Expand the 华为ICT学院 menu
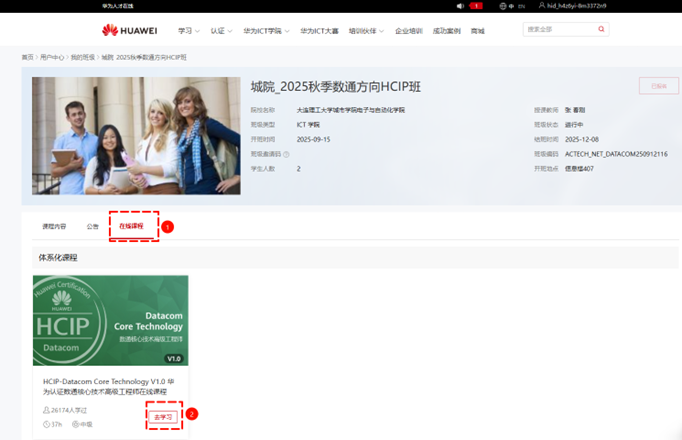This screenshot has height=440, width=682. [x=266, y=31]
